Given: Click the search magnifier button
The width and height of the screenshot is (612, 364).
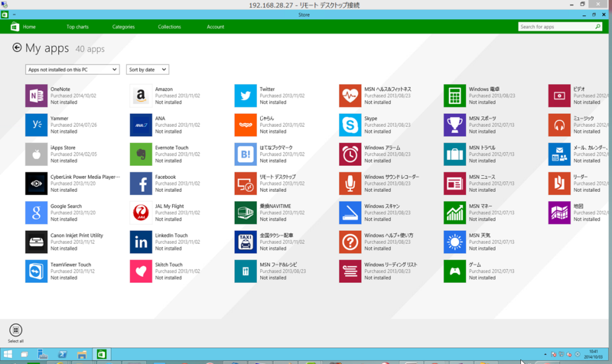Looking at the screenshot, I should pos(597,27).
